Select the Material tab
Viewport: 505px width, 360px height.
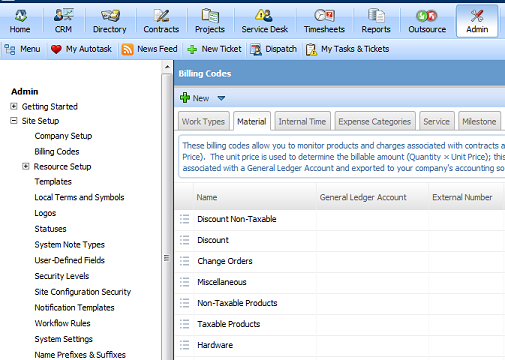pyautogui.click(x=252, y=121)
